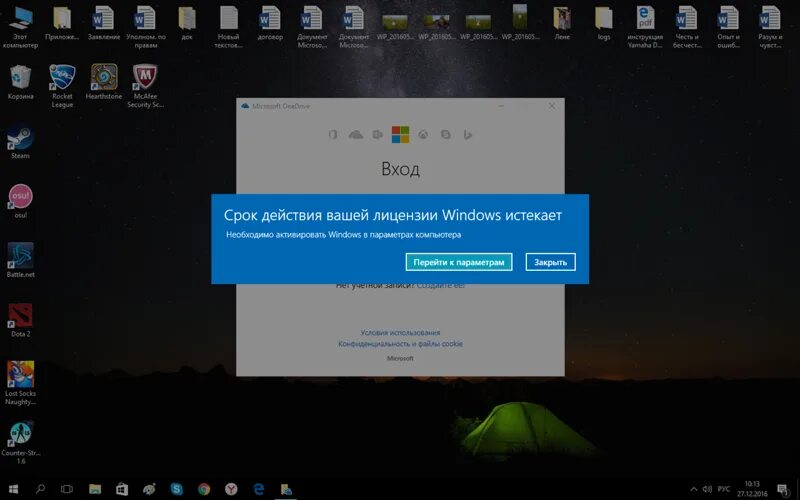Open Конфиденциальность и файлы cookie link

(x=400, y=344)
